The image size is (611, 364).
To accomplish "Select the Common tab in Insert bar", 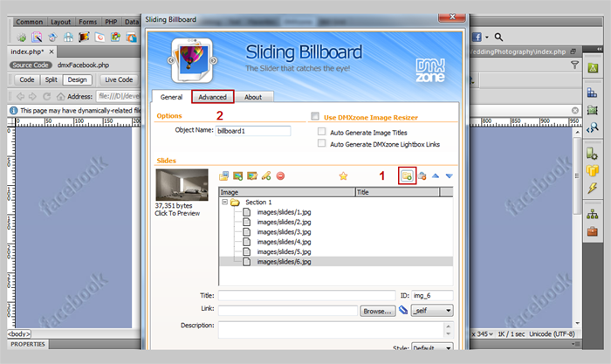I will (x=29, y=22).
